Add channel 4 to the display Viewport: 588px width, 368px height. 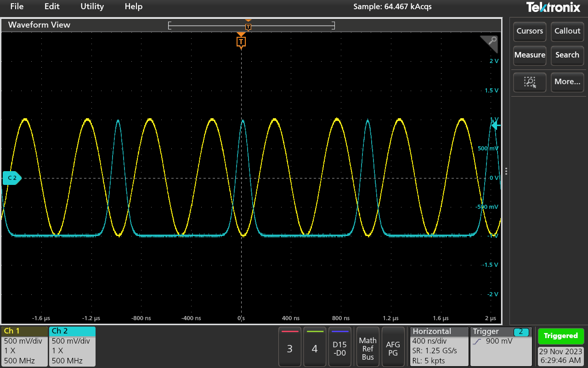click(315, 347)
